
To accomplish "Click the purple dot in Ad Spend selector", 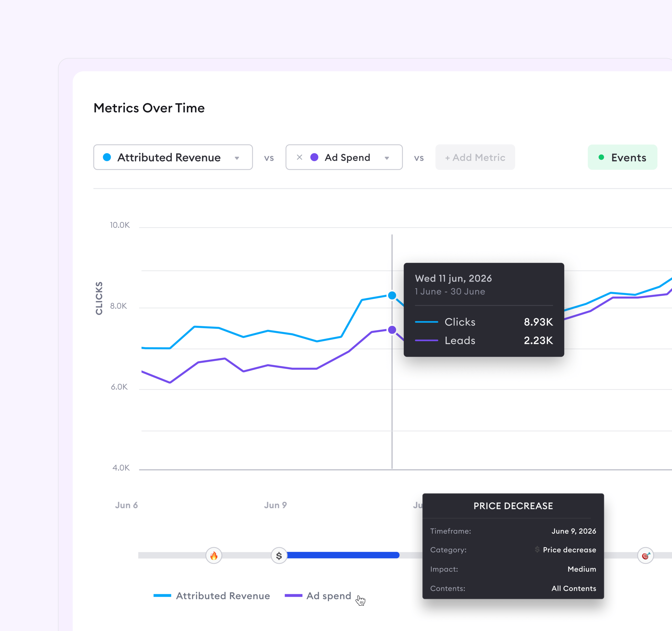I will coord(314,157).
